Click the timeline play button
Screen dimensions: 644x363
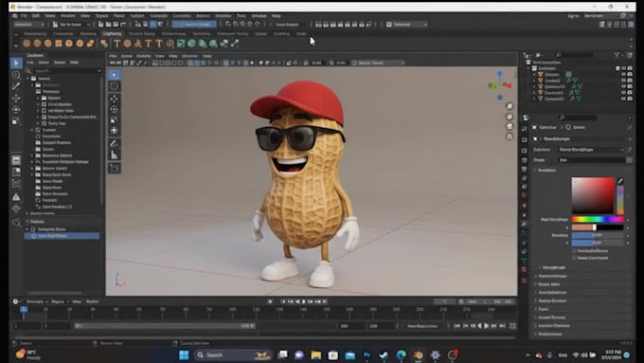click(486, 326)
